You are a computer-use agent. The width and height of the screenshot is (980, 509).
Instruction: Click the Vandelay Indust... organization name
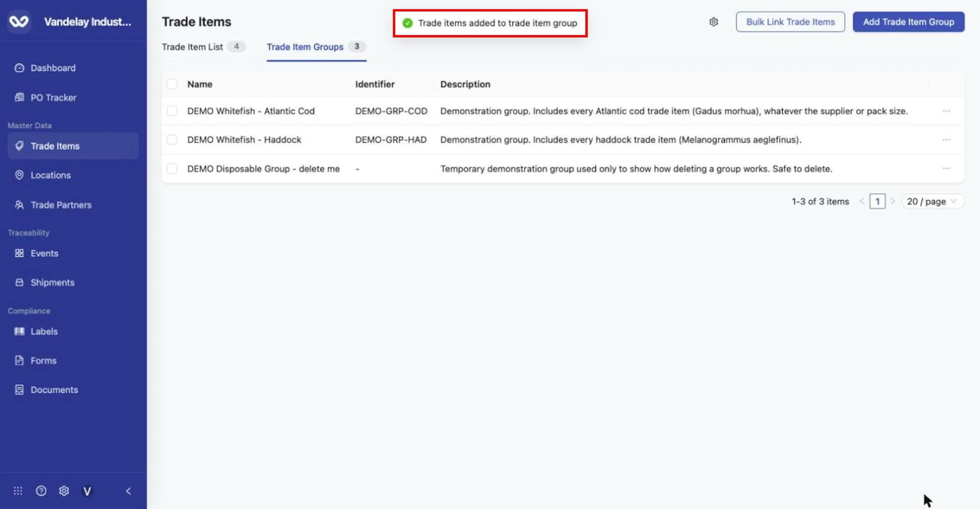[88, 22]
